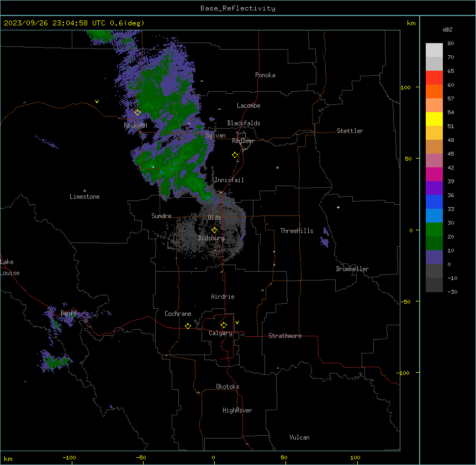The height and width of the screenshot is (465, 476).
Task: Select the bright yellow swatch in dBZ legend
Action: (x=434, y=119)
